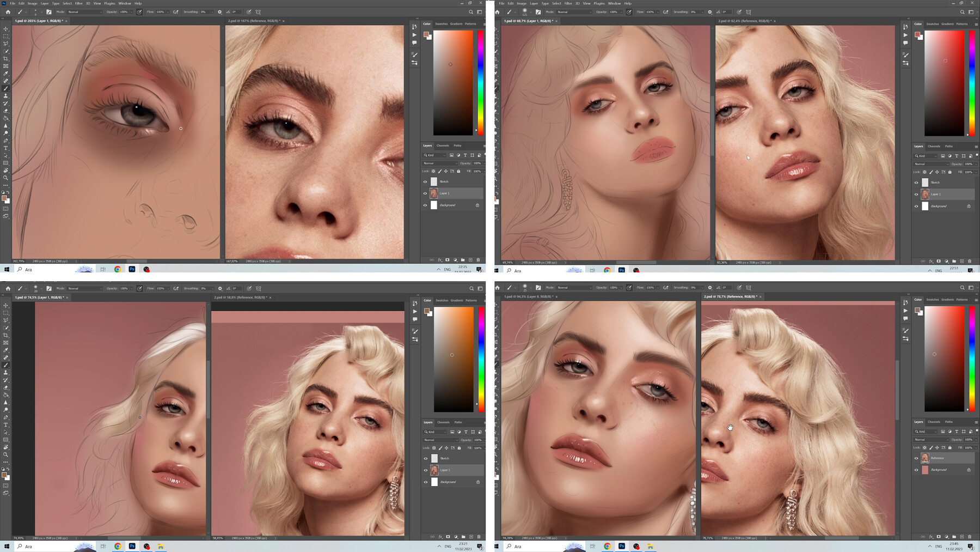Switch to Swatches tab in top-left window
The width and height of the screenshot is (980, 552).
tap(441, 24)
